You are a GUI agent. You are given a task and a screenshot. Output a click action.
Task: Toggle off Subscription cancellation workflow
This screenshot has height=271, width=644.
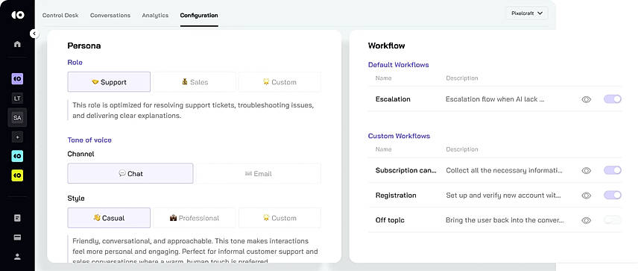[x=613, y=170]
